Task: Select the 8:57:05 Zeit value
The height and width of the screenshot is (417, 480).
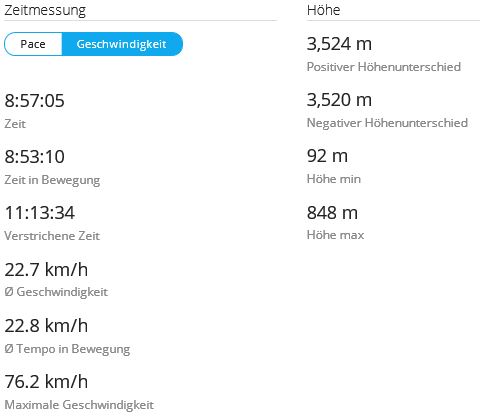Action: coord(34,101)
